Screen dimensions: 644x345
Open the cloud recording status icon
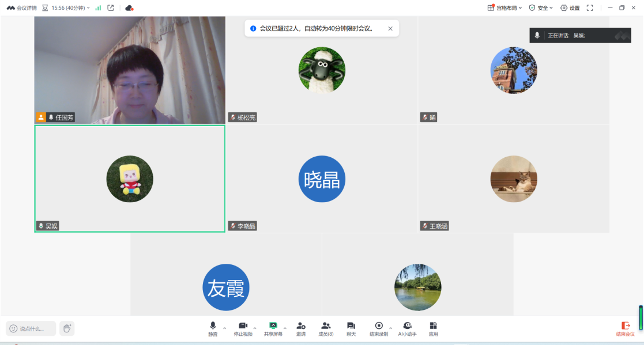tap(129, 8)
